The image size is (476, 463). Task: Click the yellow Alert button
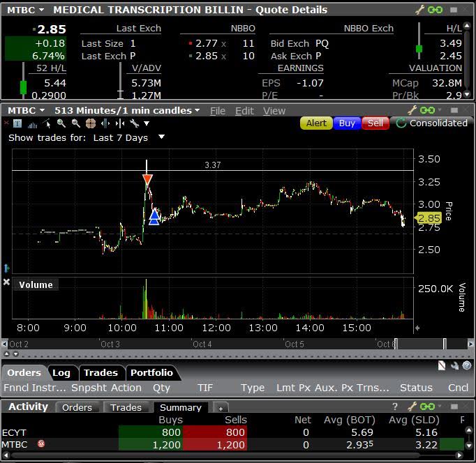point(316,123)
